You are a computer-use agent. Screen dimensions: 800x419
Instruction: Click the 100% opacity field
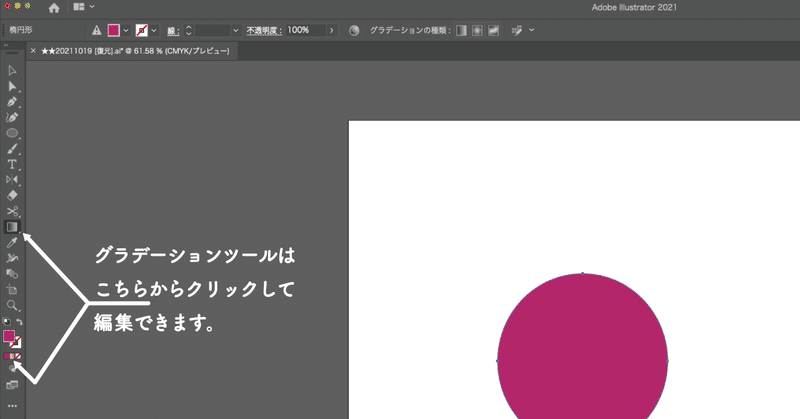(x=305, y=31)
